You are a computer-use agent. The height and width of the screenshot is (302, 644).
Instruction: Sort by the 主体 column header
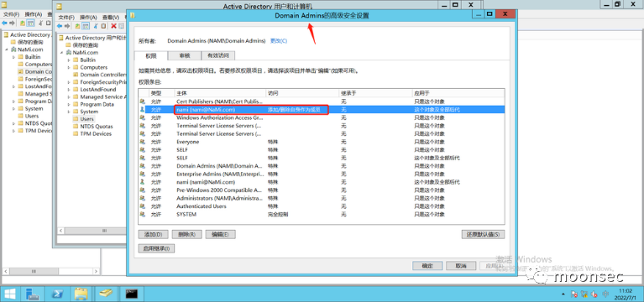tap(220, 93)
